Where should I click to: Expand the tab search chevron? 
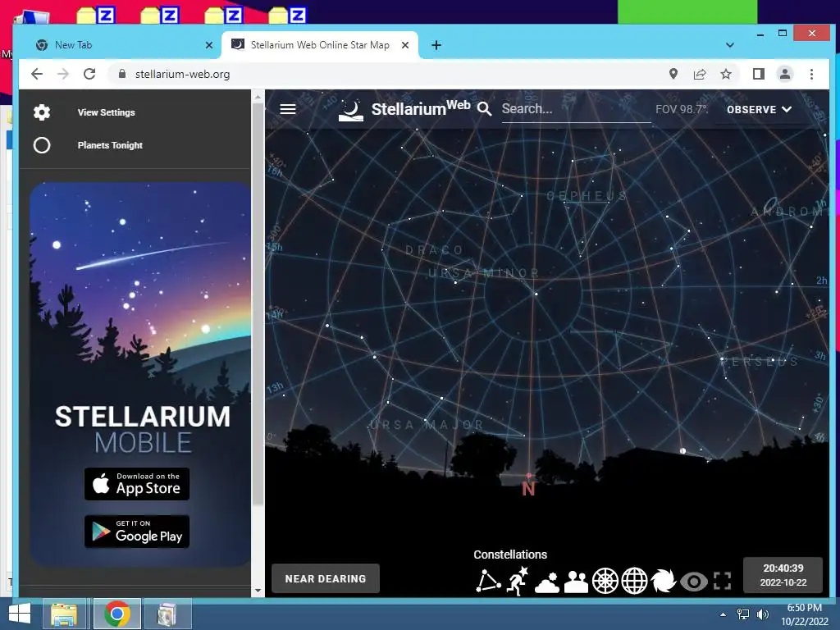(x=729, y=45)
